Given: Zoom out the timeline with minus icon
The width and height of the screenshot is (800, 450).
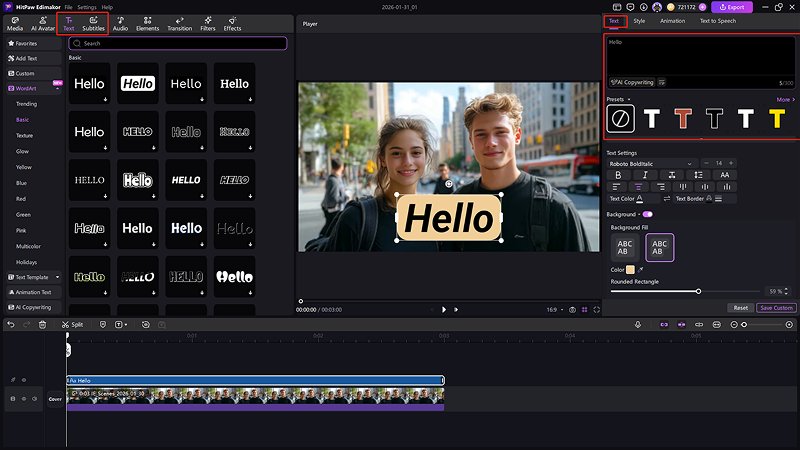Looking at the screenshot, I should click(x=734, y=324).
